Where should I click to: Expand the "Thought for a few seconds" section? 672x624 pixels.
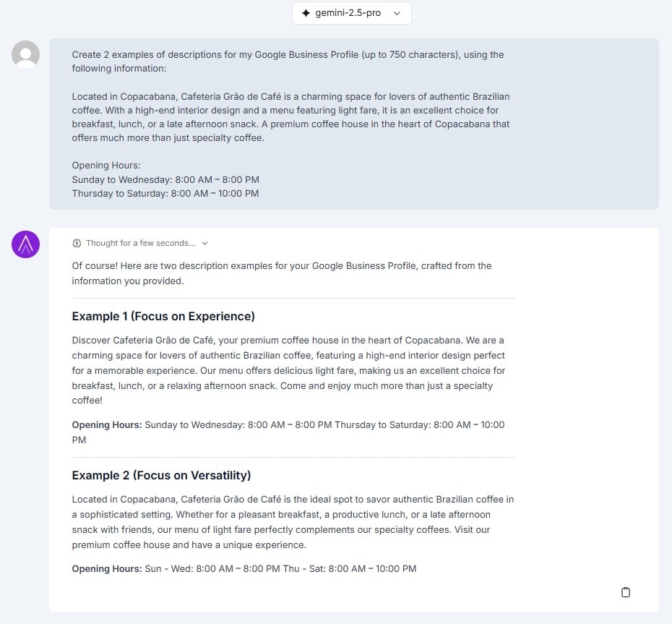[x=141, y=243]
